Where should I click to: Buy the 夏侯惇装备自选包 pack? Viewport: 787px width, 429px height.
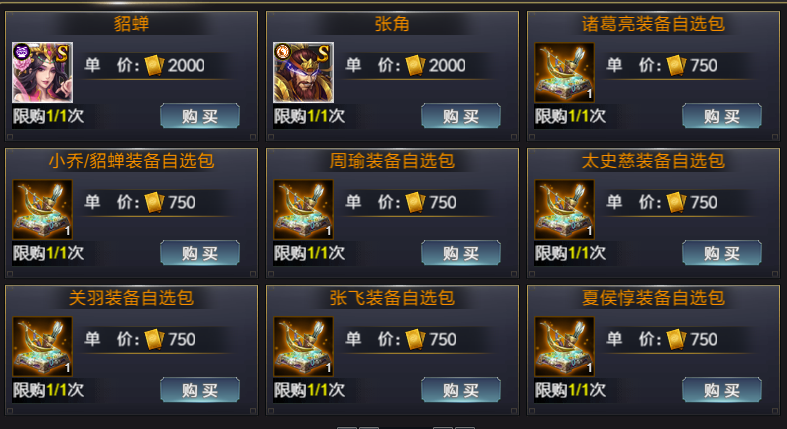click(x=722, y=390)
